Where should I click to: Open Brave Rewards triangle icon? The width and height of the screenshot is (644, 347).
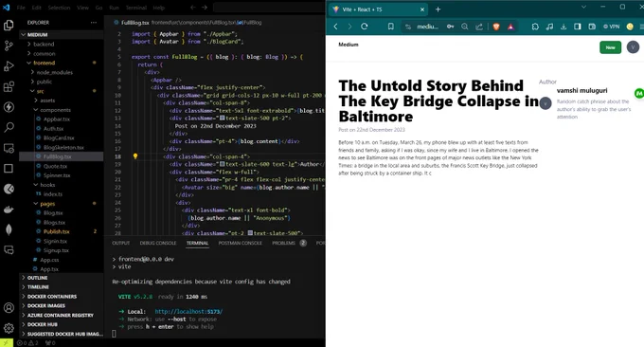pyautogui.click(x=510, y=27)
